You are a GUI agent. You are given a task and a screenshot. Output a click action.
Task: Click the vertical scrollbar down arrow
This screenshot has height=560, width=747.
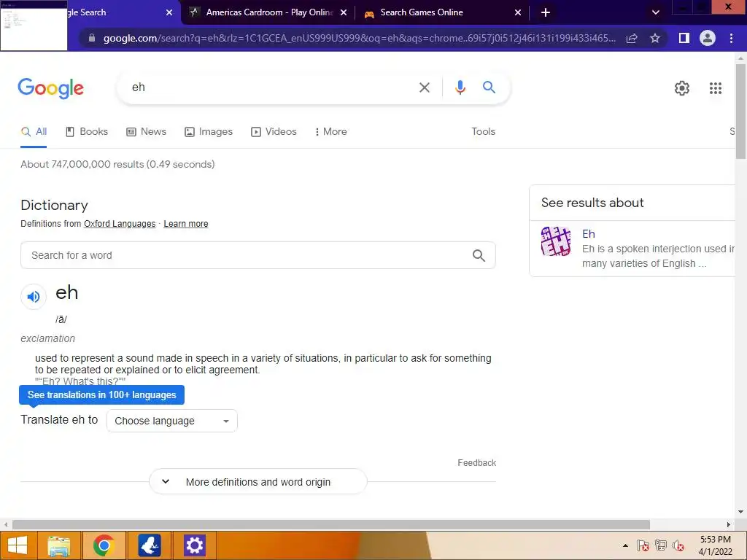(x=740, y=513)
